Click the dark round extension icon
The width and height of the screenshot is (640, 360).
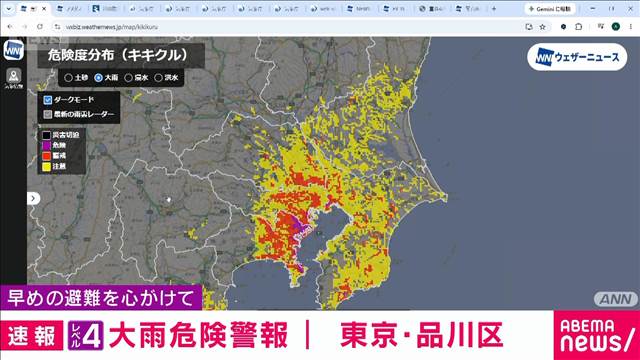pyautogui.click(x=563, y=27)
